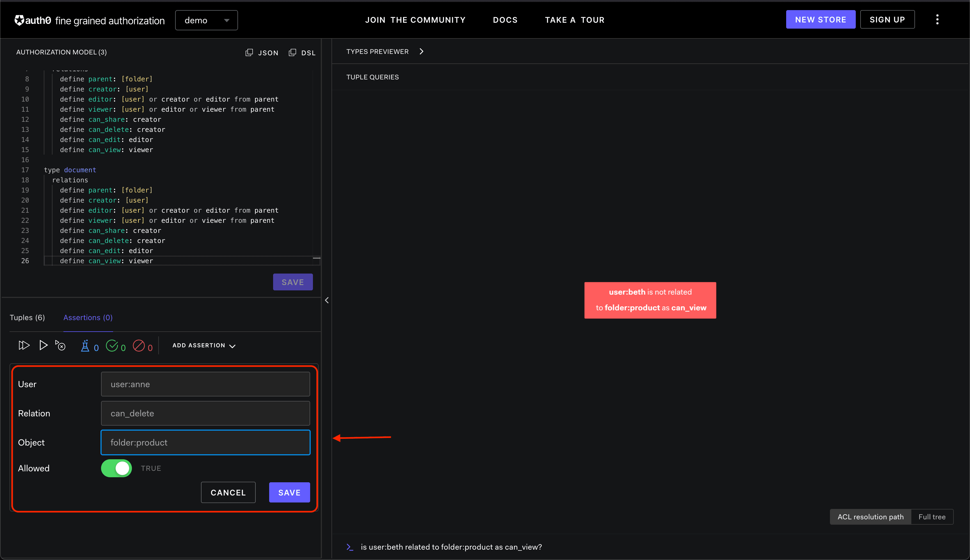This screenshot has width=970, height=560.
Task: Save the new assertion
Action: tap(289, 493)
